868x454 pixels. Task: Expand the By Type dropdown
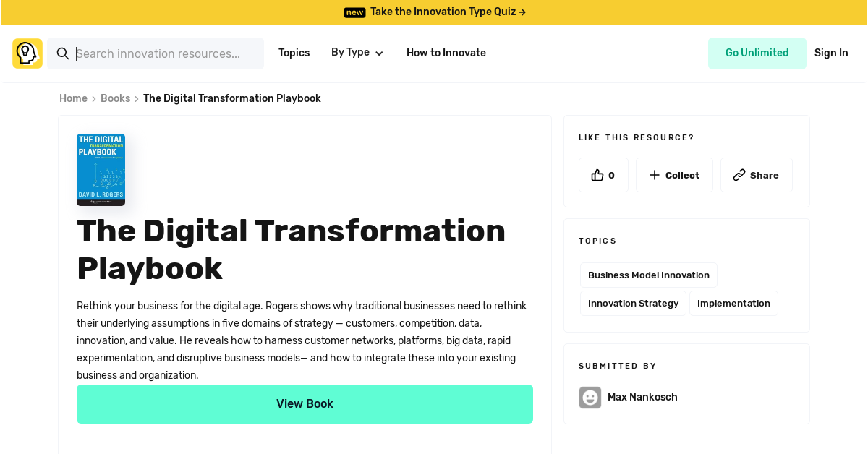[x=357, y=53]
